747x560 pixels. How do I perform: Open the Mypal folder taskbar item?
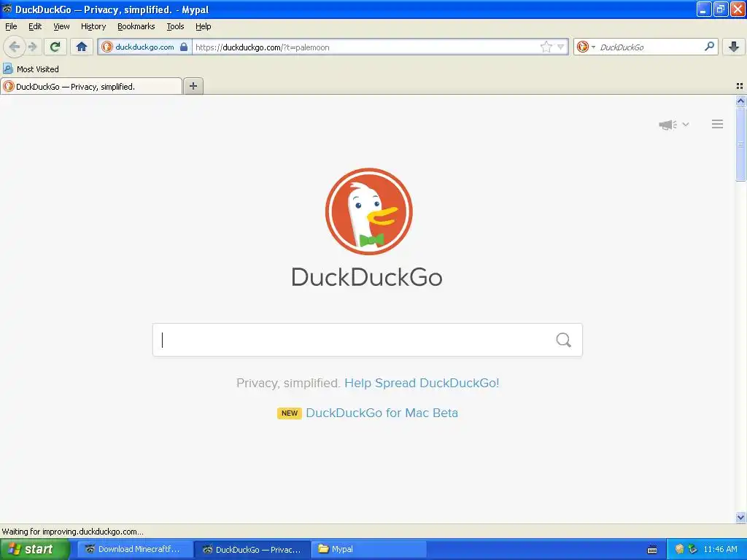coord(369,549)
